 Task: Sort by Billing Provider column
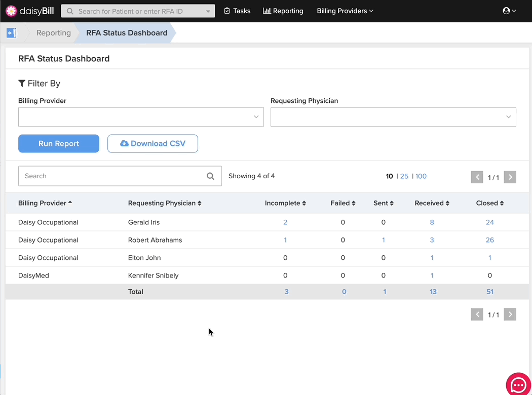click(45, 203)
